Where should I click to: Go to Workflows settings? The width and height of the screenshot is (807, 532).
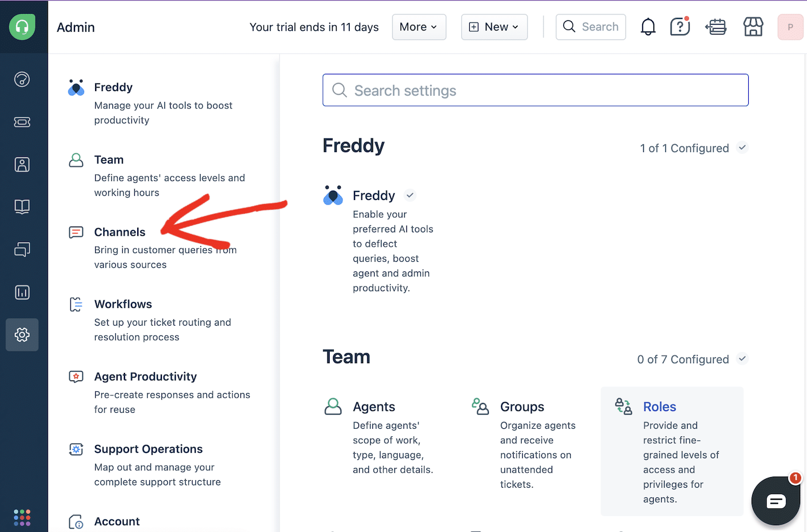point(123,304)
